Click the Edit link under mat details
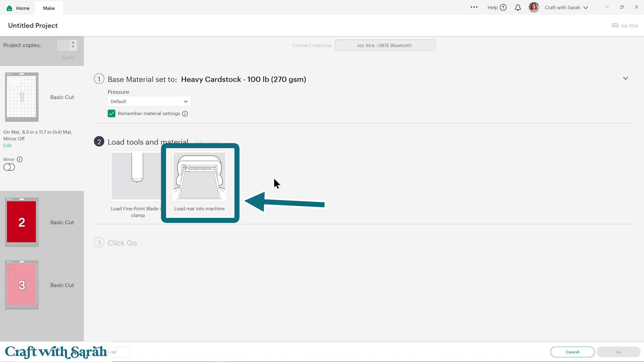 pos(7,145)
